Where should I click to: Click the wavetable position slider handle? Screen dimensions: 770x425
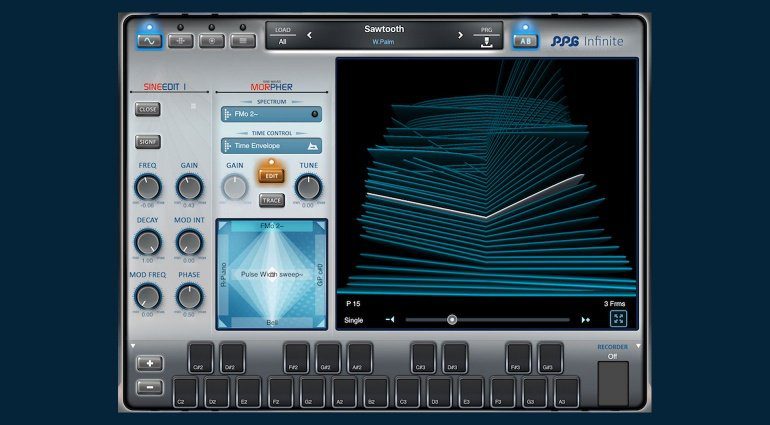(452, 320)
